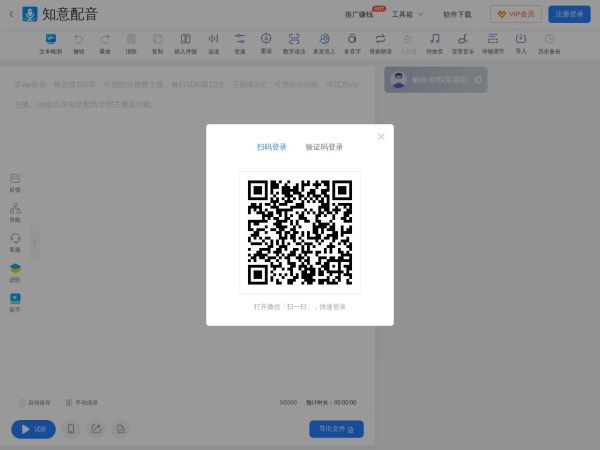The width and height of the screenshot is (600, 450).
Task: Click the 导入 import icon
Action: tap(521, 42)
